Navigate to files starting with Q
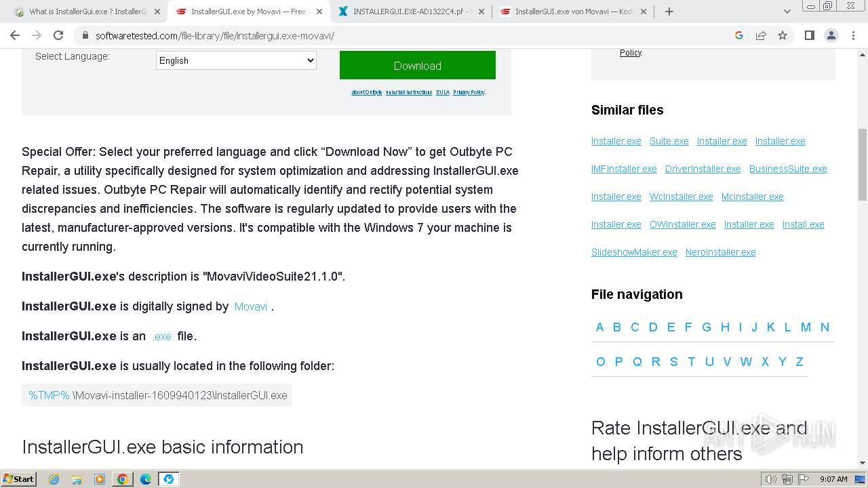868x488 pixels. pos(637,362)
